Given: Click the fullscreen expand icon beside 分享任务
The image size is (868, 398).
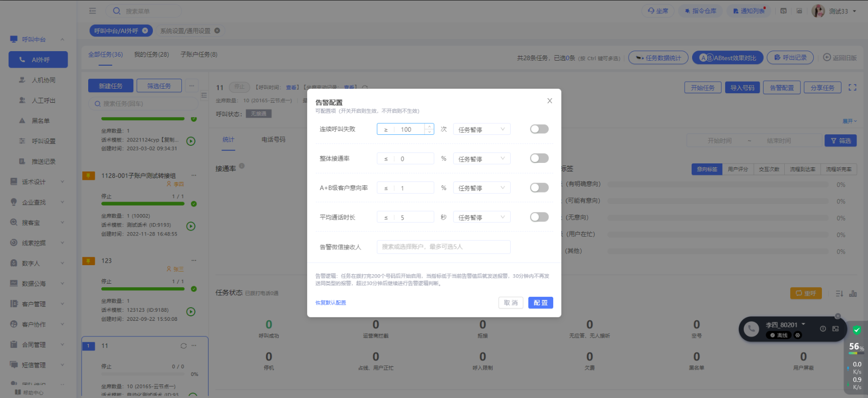Looking at the screenshot, I should (x=852, y=87).
